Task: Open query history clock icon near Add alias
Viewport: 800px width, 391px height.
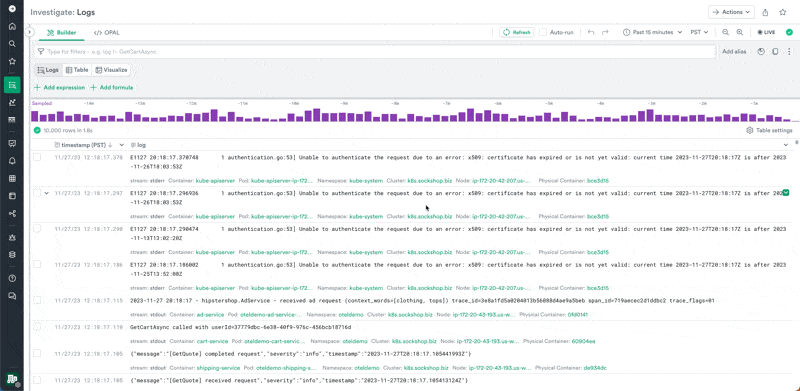Action: coord(761,52)
